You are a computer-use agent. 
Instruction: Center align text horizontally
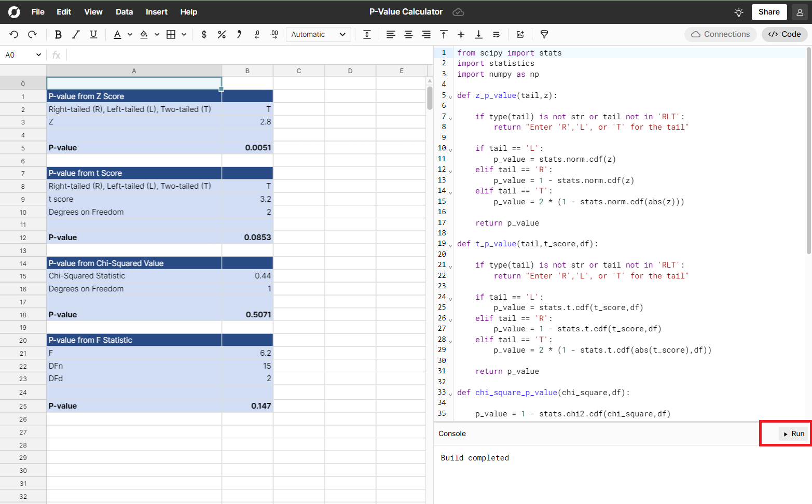(x=408, y=34)
